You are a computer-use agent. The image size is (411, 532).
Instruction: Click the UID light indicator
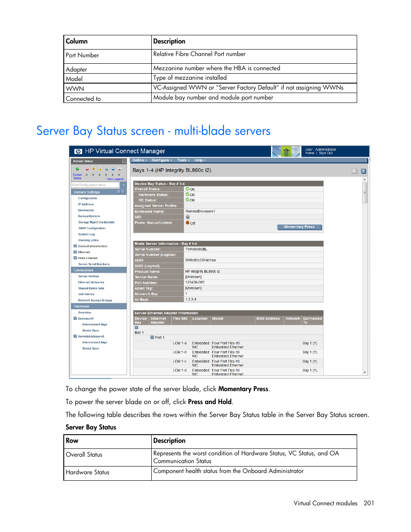187,217
